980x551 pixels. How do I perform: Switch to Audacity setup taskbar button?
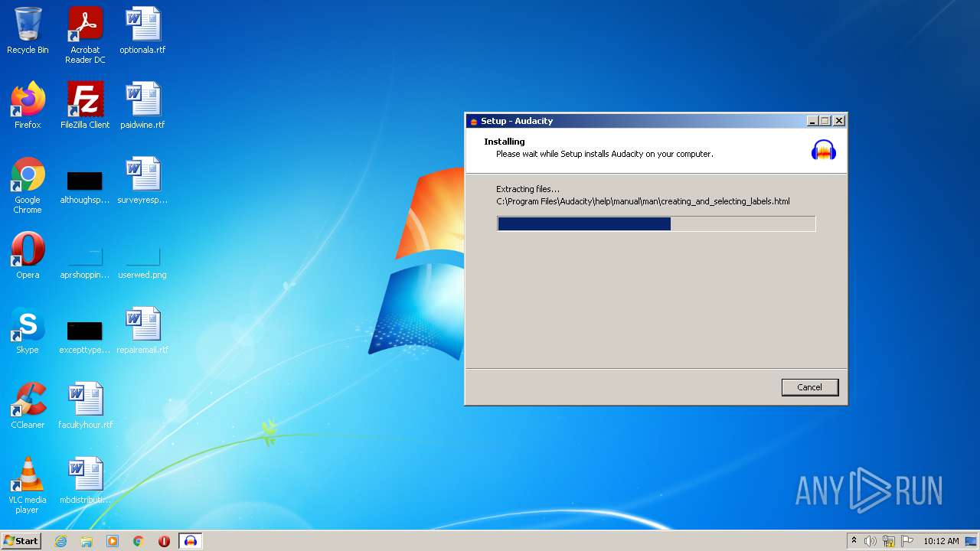[191, 541]
